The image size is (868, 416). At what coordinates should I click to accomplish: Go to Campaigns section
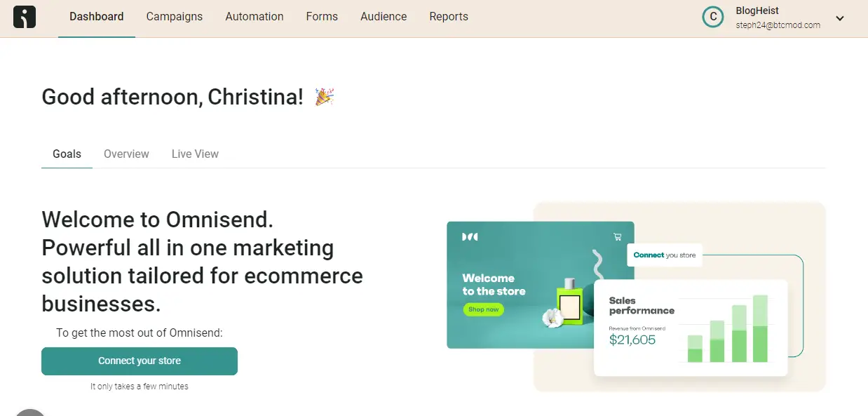(x=175, y=16)
